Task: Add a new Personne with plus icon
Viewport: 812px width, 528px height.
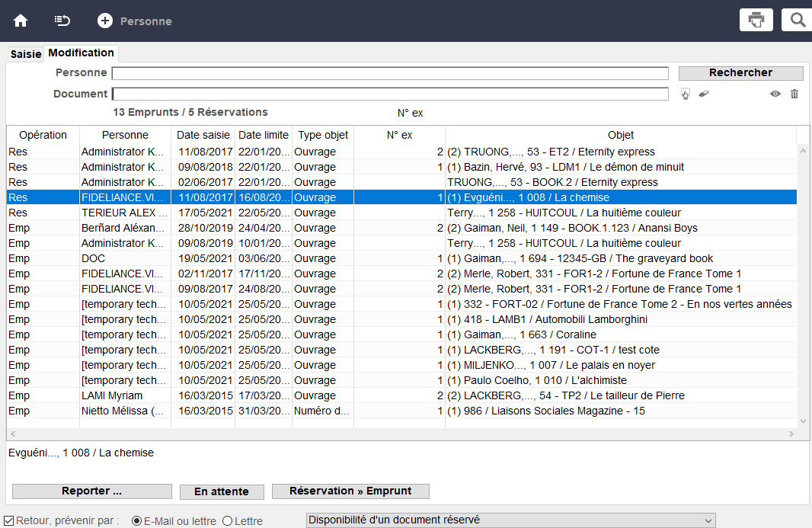Action: pyautogui.click(x=105, y=21)
